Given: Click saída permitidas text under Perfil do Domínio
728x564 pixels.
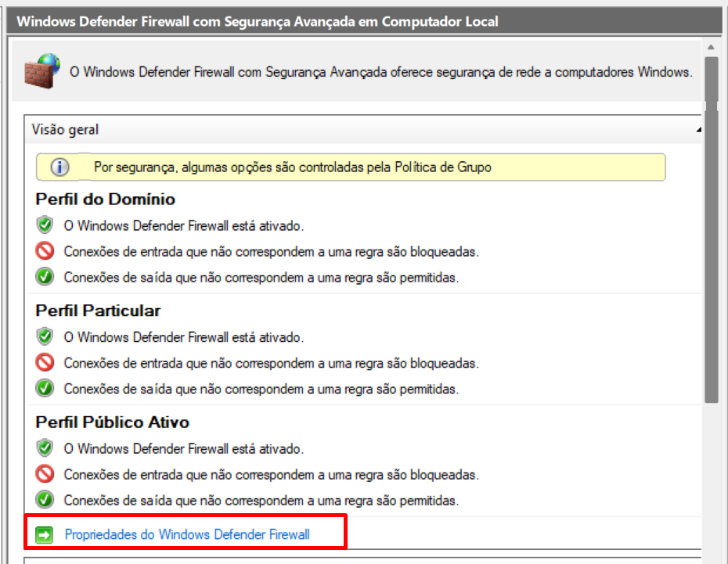Looking at the screenshot, I should point(261,278).
